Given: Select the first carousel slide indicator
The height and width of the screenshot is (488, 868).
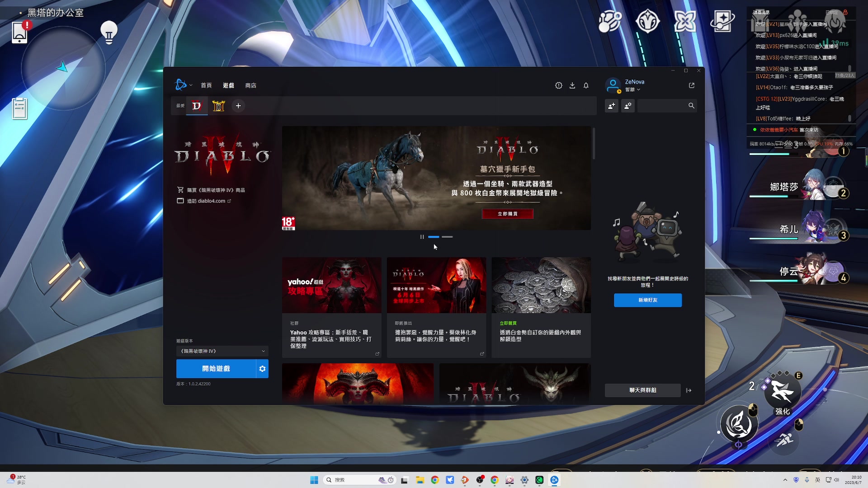Looking at the screenshot, I should click(x=434, y=237).
